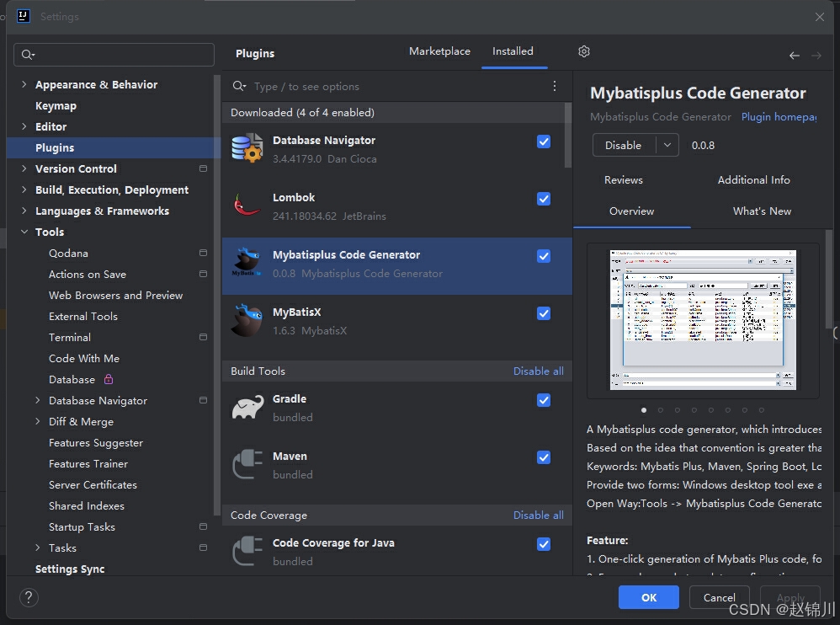840x625 pixels.
Task: Click Disable all for Code Coverage
Action: pos(538,515)
